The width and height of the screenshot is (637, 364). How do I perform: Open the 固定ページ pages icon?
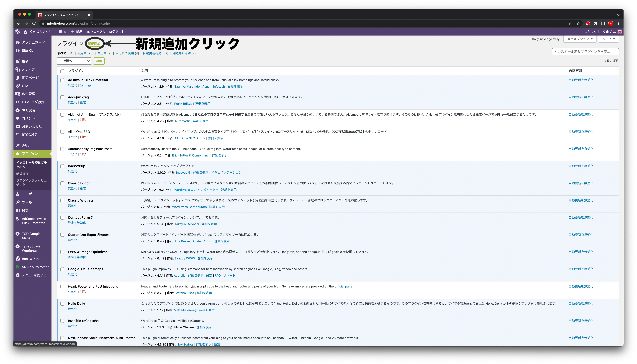click(x=18, y=77)
